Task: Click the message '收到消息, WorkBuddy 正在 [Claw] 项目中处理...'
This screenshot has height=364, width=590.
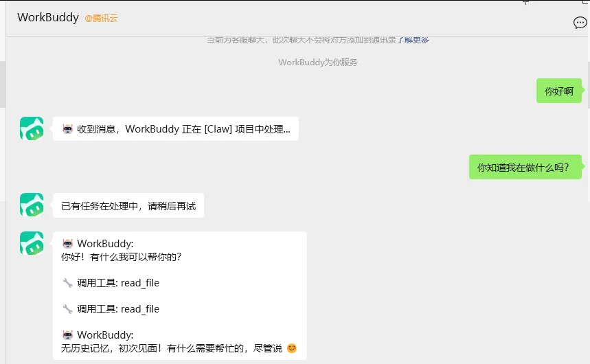Action: [x=176, y=128]
